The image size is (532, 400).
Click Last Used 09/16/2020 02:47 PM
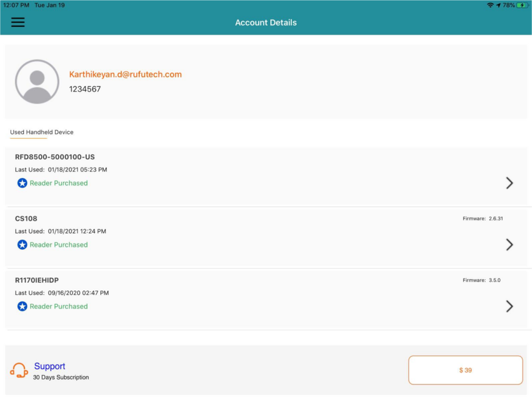[x=62, y=293]
